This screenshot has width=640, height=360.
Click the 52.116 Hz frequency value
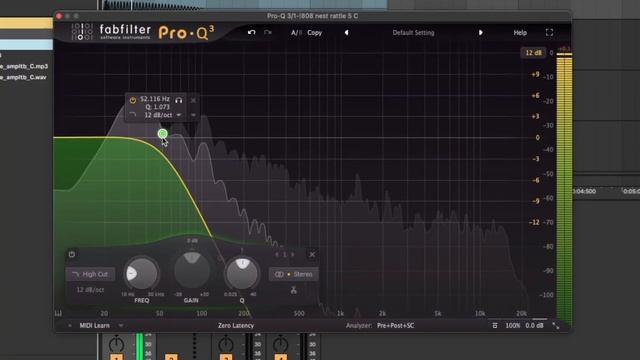point(155,99)
